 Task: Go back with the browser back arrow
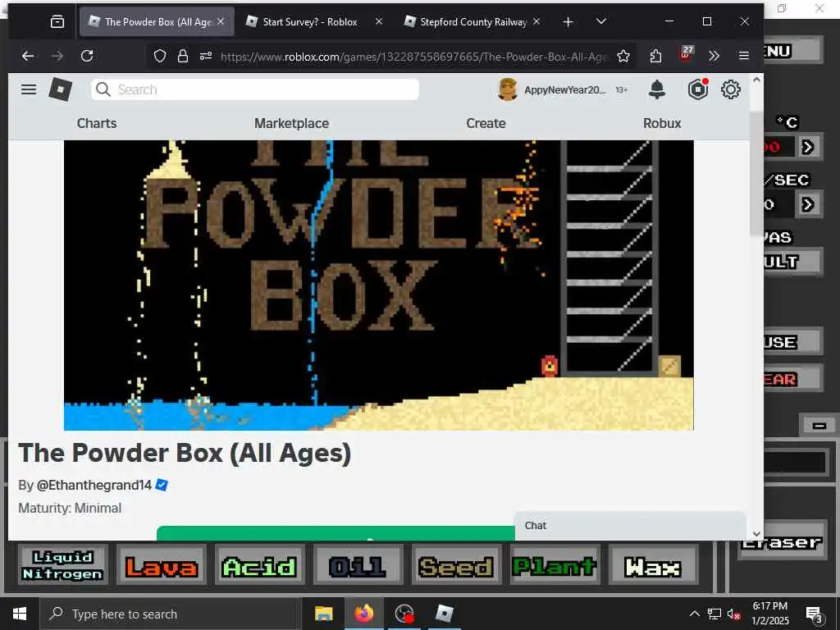(x=28, y=56)
